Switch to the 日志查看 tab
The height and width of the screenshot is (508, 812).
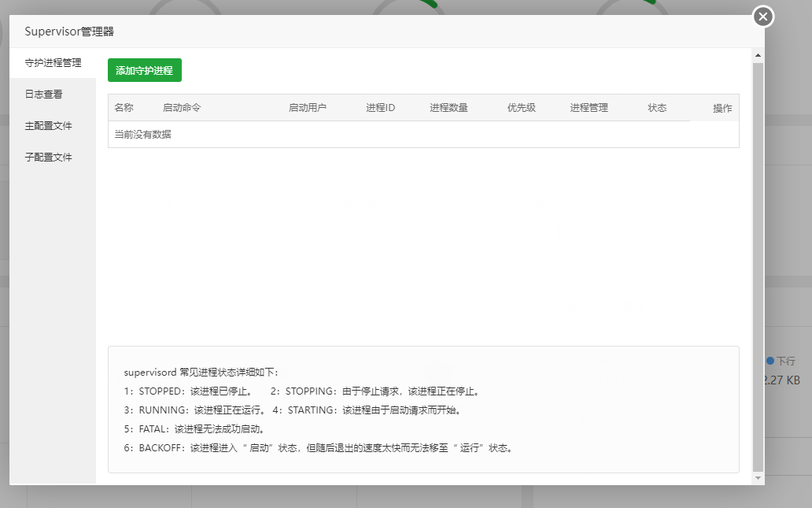point(53,95)
